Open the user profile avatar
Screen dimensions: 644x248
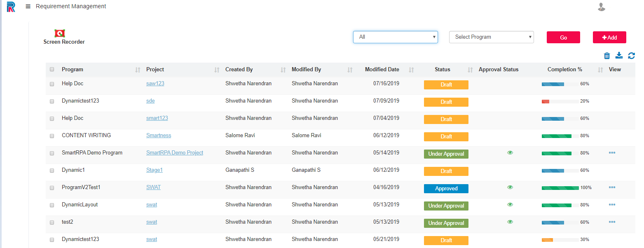coord(601,7)
